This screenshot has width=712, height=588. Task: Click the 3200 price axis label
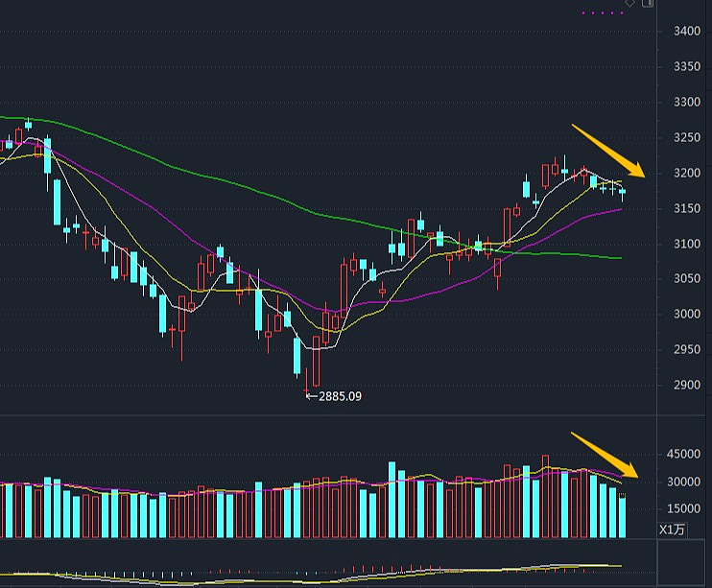click(686, 174)
